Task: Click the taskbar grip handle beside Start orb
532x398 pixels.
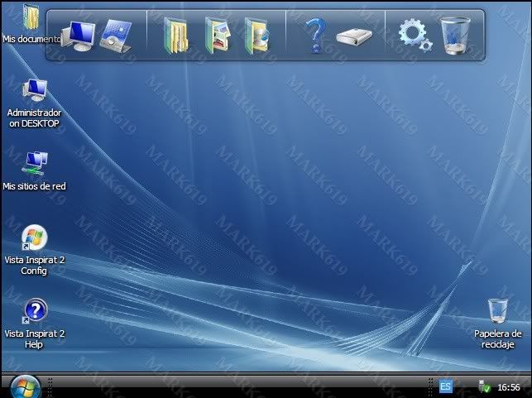Action: tap(50, 386)
